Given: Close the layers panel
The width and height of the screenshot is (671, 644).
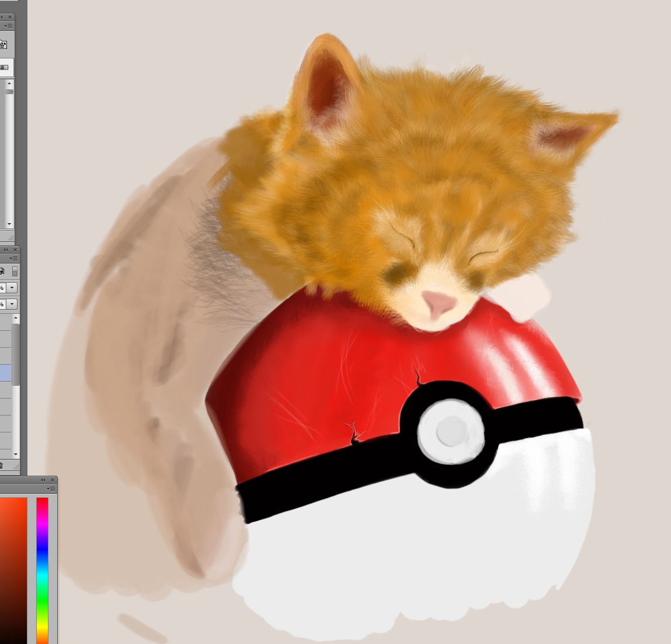Looking at the screenshot, I should (x=15, y=250).
